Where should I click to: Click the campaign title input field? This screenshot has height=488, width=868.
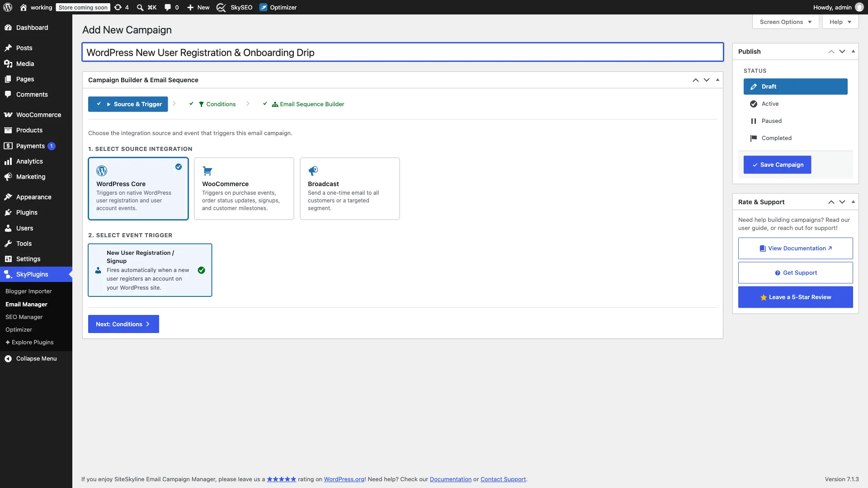tap(403, 52)
